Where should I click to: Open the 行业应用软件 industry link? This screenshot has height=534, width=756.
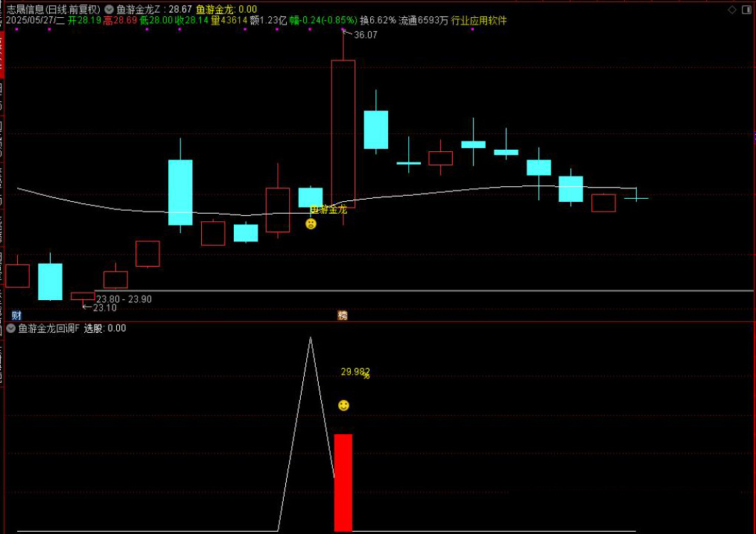479,21
